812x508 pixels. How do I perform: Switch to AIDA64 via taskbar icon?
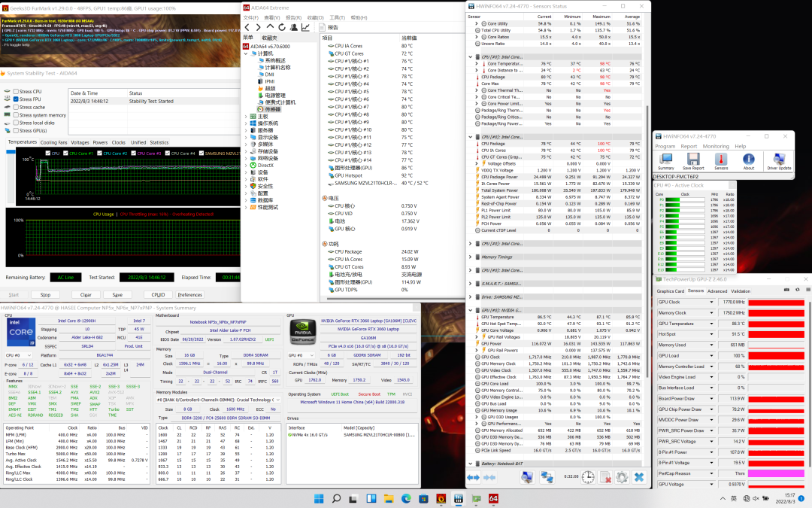tap(493, 499)
